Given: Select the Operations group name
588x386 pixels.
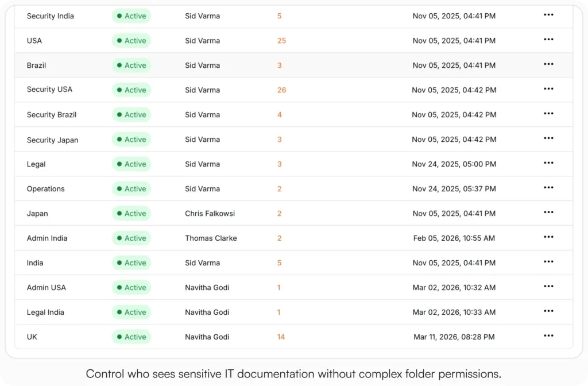Looking at the screenshot, I should pyautogui.click(x=45, y=189).
